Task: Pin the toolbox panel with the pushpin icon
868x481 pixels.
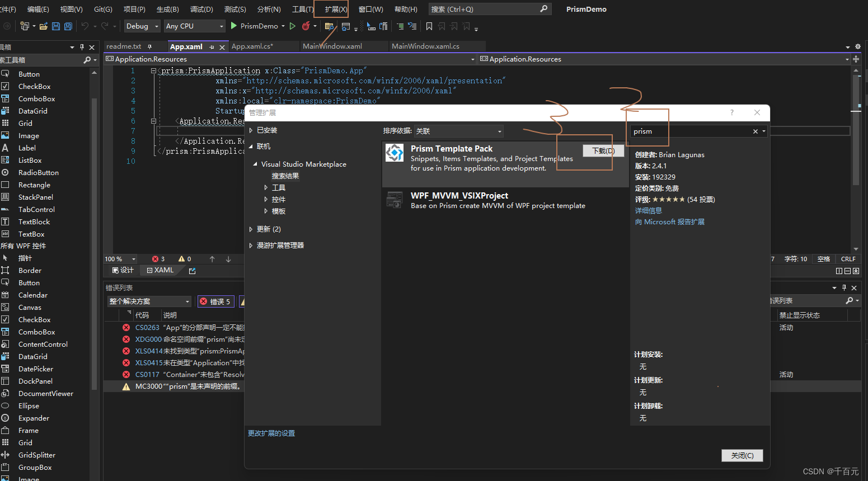Action: (82, 47)
